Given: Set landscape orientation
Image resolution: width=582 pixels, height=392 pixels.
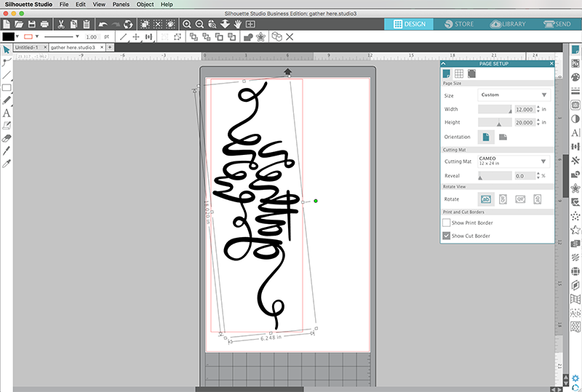Looking at the screenshot, I should (503, 137).
